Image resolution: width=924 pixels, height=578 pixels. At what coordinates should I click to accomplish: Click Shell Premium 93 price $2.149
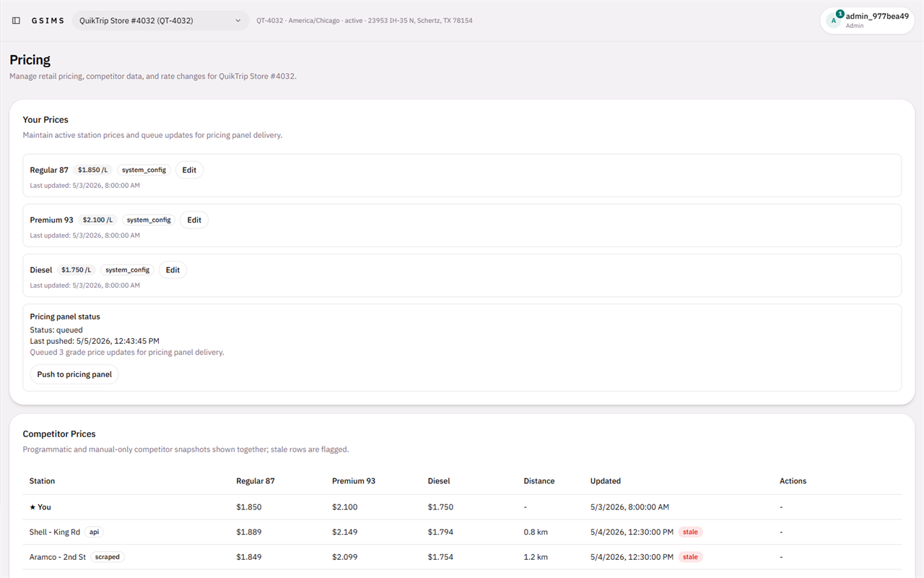(345, 532)
